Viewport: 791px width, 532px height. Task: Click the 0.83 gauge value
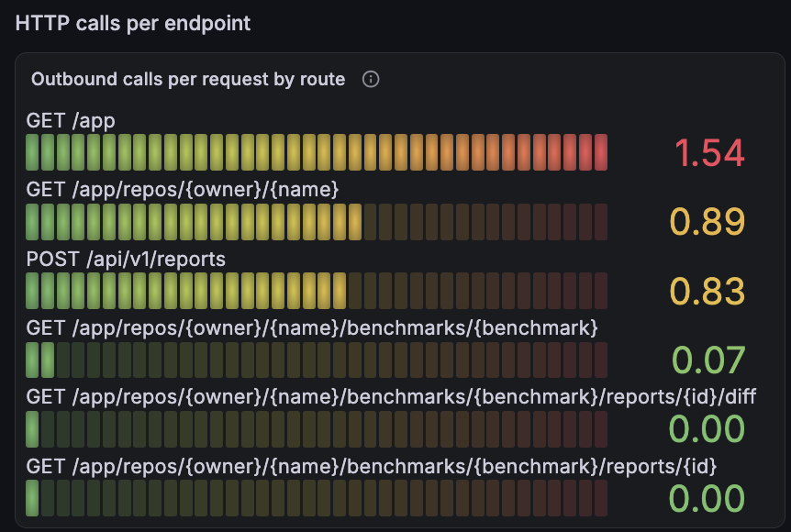[x=707, y=292]
